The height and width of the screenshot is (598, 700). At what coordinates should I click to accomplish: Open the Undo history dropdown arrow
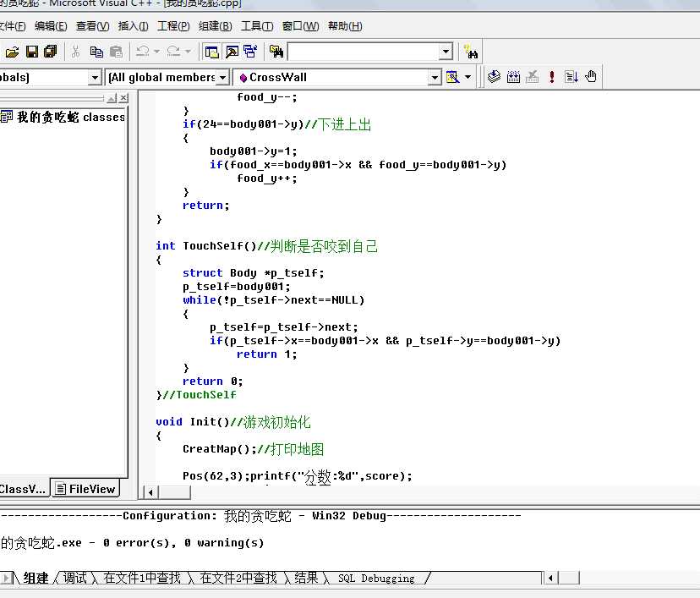coord(156,52)
